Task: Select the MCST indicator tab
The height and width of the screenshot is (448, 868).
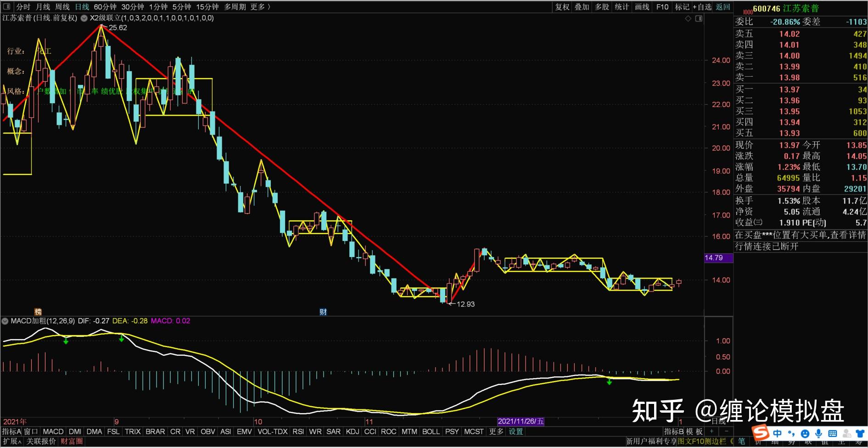Action: coord(474,431)
